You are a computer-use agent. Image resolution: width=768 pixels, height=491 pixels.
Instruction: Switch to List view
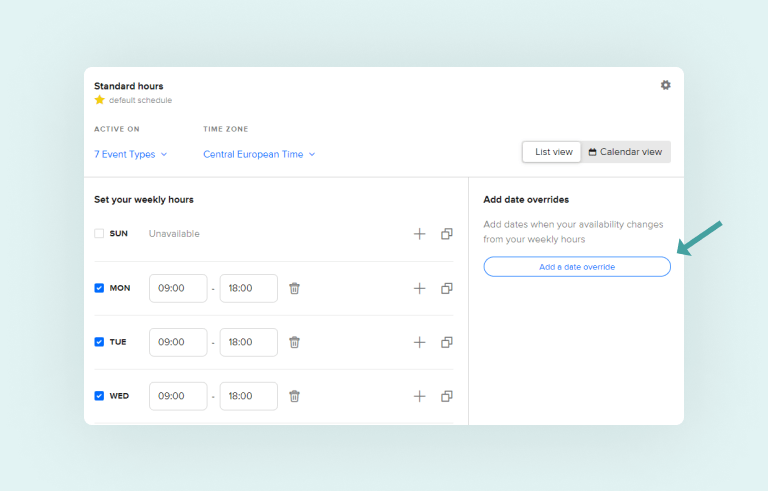[x=552, y=152]
